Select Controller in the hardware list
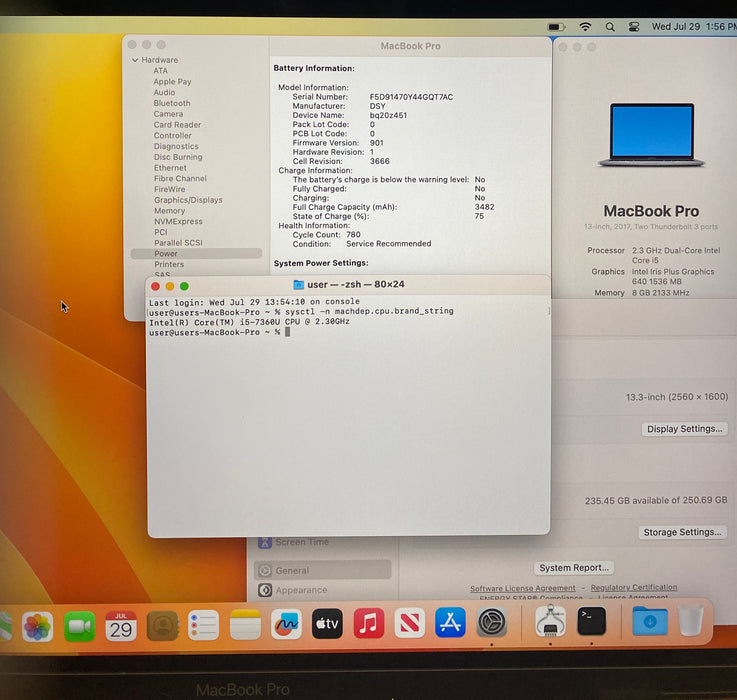Viewport: 737px width, 700px height. [172, 135]
